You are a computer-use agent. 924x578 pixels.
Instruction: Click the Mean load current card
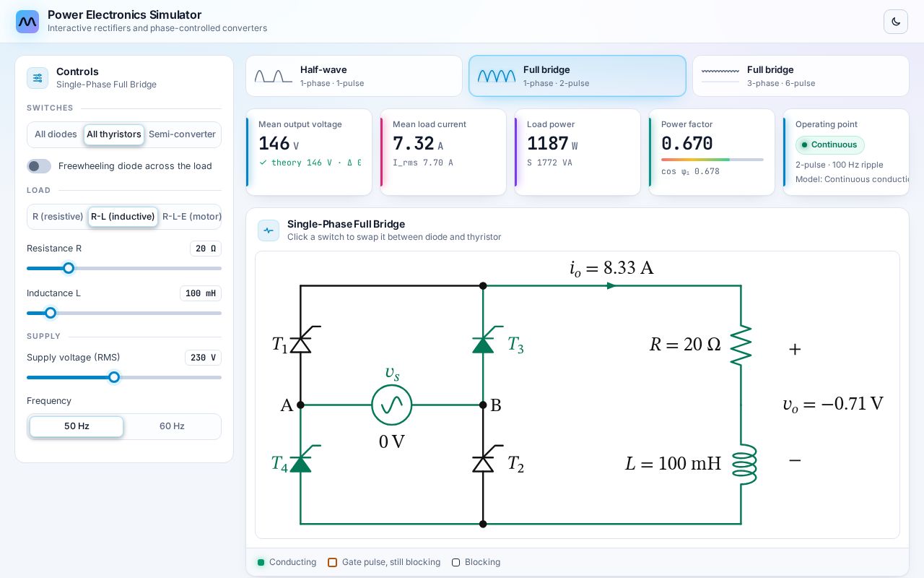coord(443,152)
